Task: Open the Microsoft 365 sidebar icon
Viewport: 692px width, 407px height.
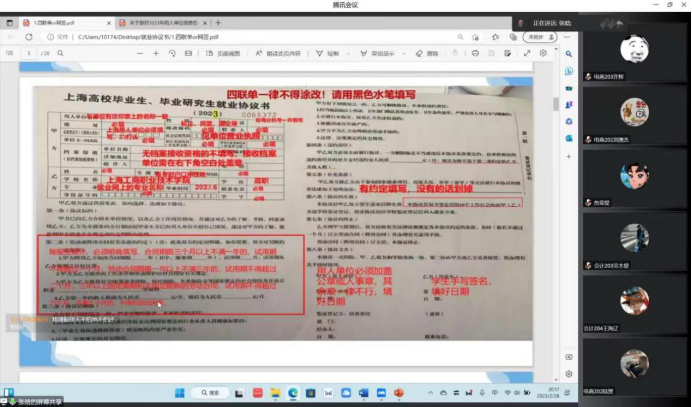Action: click(569, 121)
